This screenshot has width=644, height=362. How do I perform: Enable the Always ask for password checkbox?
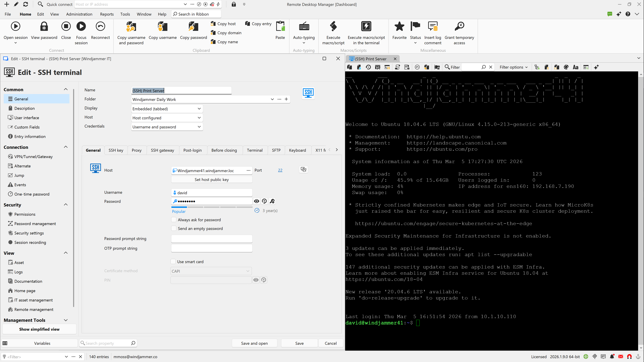click(174, 220)
